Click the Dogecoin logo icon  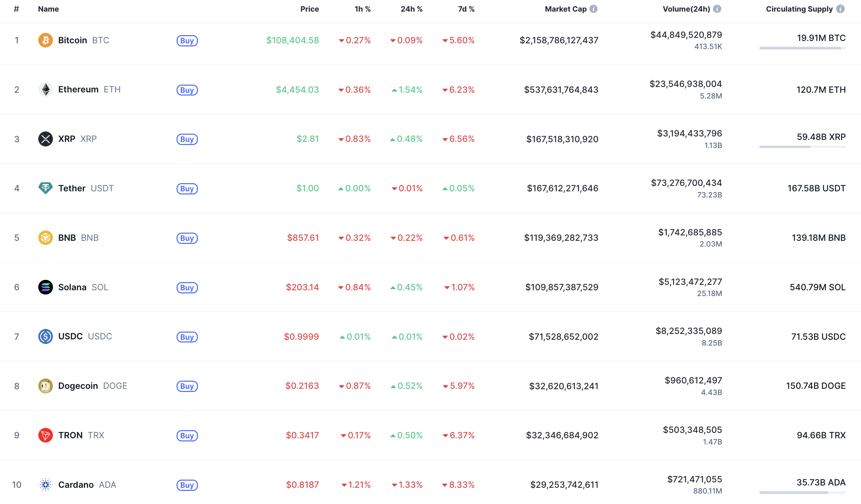click(x=46, y=386)
